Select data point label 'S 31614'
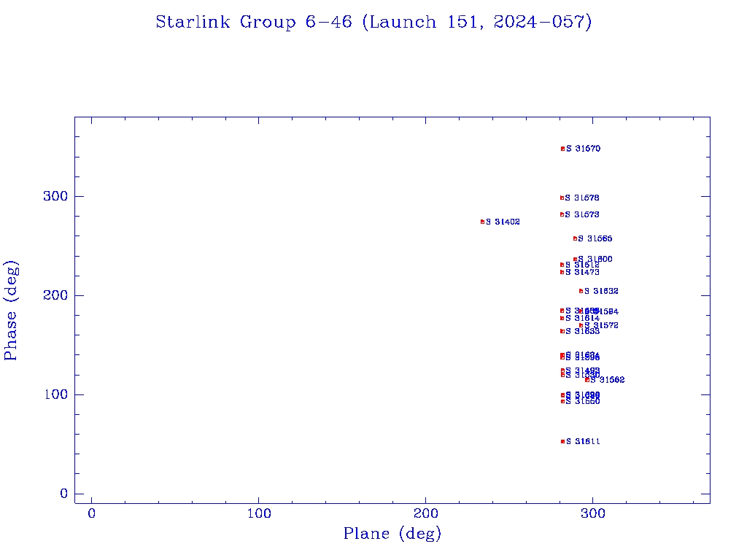The height and width of the screenshot is (560, 747). [582, 318]
